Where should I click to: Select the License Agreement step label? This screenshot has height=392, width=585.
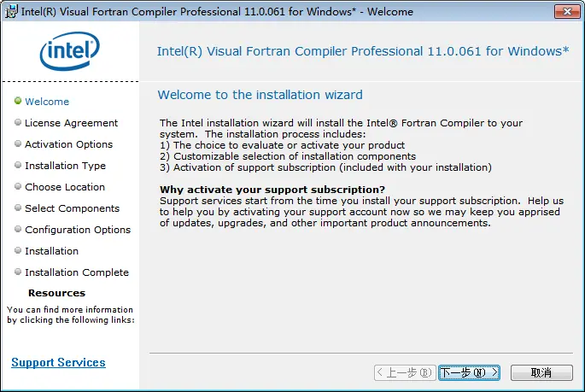pyautogui.click(x=71, y=123)
